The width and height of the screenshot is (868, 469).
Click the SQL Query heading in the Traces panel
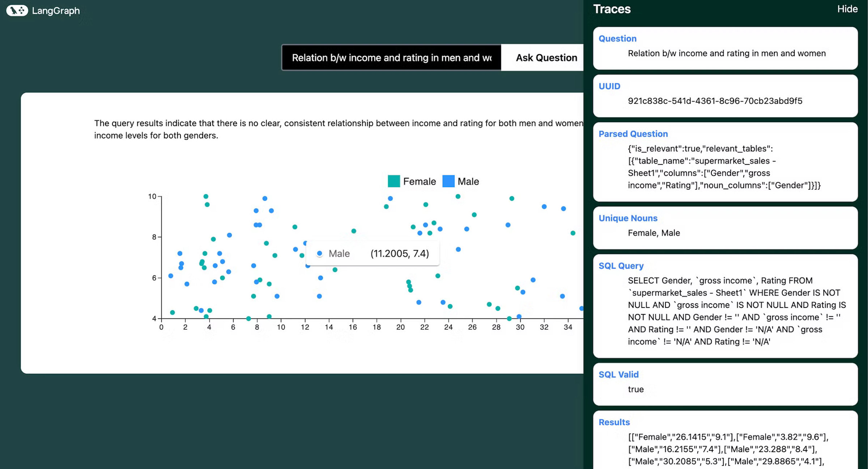tap(621, 266)
